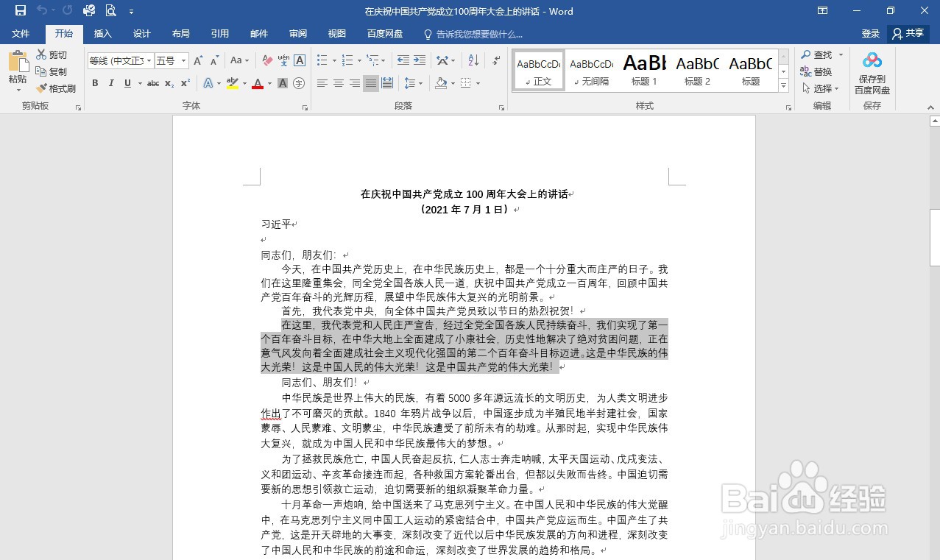
Task: Open the font name dropdown 等线
Action: pos(149,60)
